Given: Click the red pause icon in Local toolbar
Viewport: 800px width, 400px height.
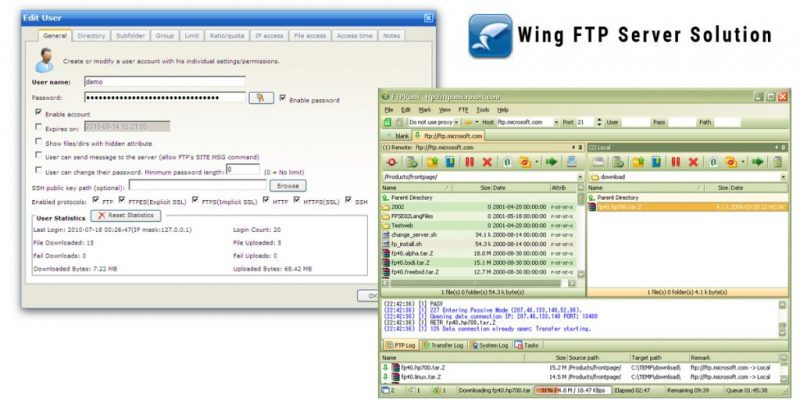Looking at the screenshot, I should point(676,162).
